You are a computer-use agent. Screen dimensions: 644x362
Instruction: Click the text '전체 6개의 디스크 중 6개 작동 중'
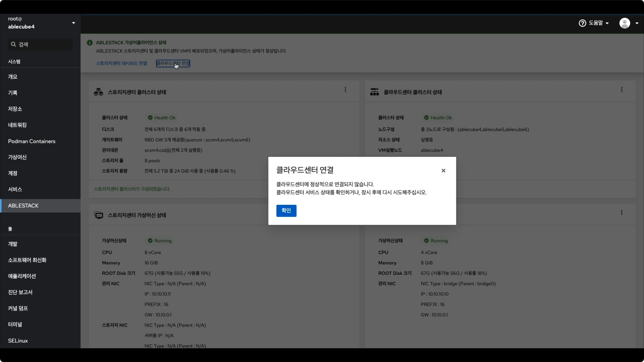coord(175,129)
